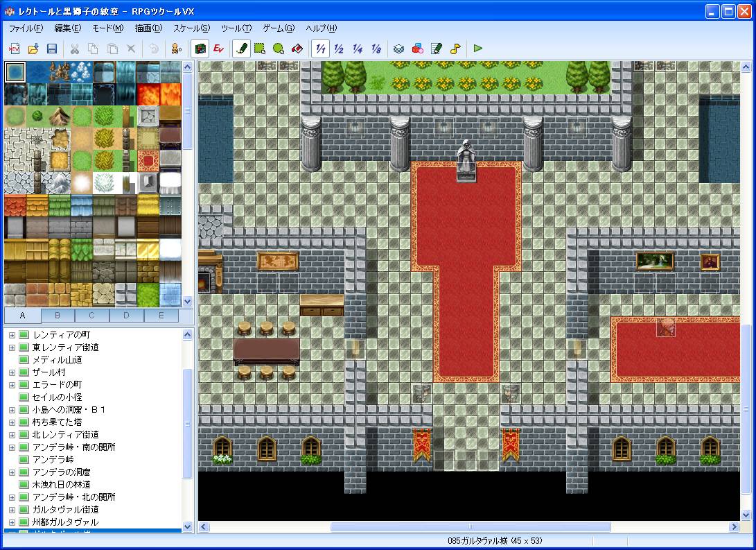Open the Sound Test music note icon
Image resolution: width=756 pixels, height=550 pixels.
pyautogui.click(x=455, y=49)
